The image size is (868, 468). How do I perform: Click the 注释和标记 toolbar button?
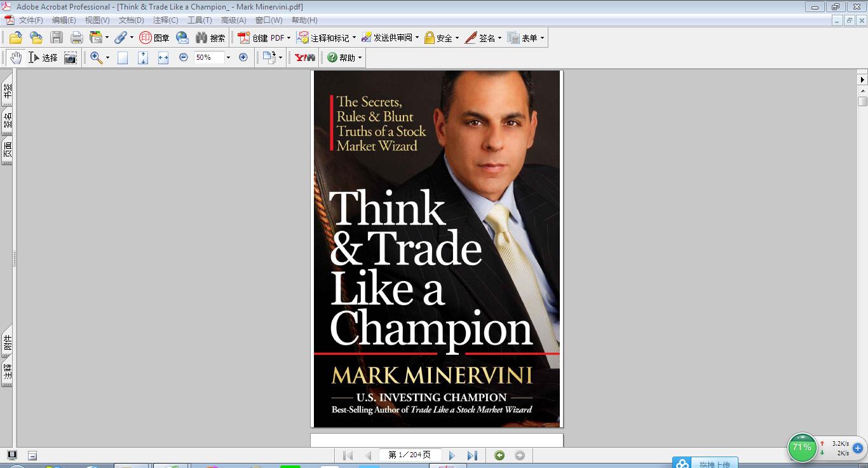tap(323, 38)
